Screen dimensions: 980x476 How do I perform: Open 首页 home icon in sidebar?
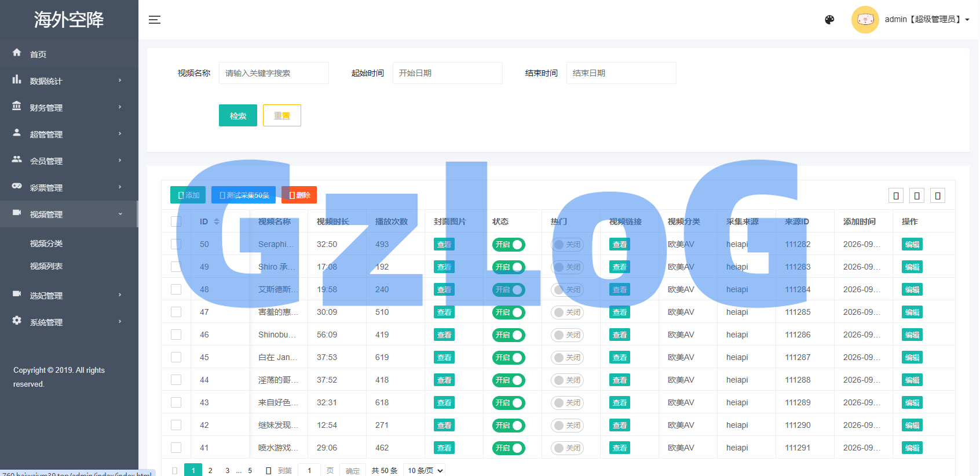tap(17, 53)
